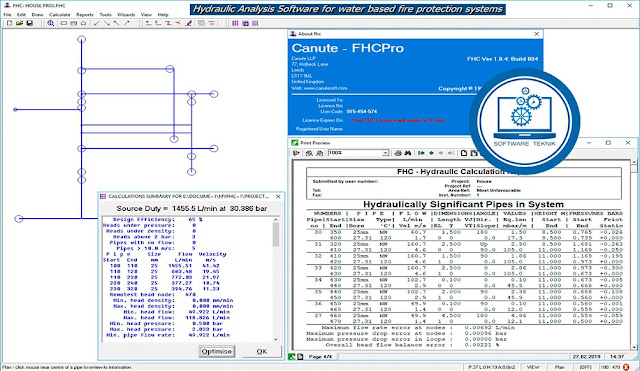The width and height of the screenshot is (640, 371).
Task: Click Source Duty 1455.5 L/min text
Action: click(x=192, y=209)
